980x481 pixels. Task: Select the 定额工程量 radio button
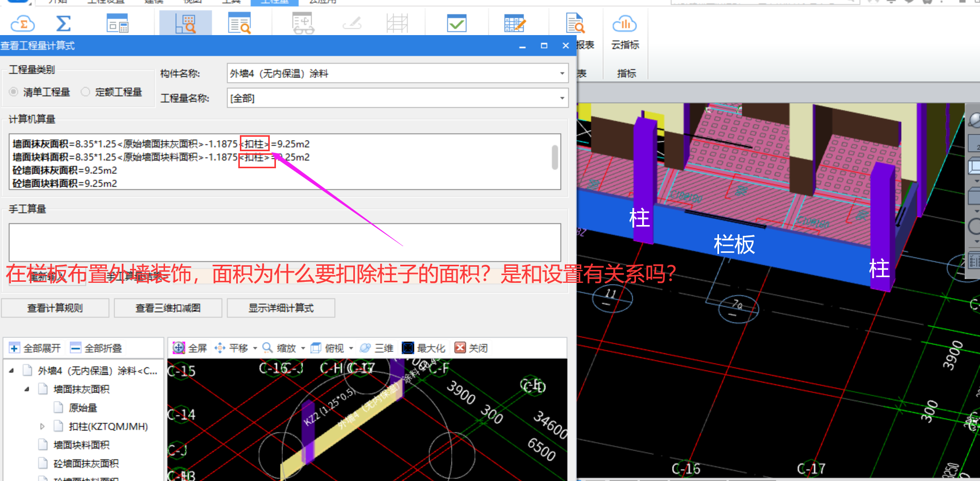(x=86, y=92)
